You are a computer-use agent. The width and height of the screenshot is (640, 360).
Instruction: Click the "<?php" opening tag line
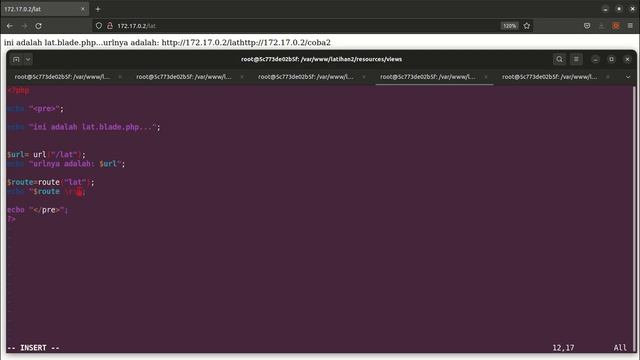[18, 90]
